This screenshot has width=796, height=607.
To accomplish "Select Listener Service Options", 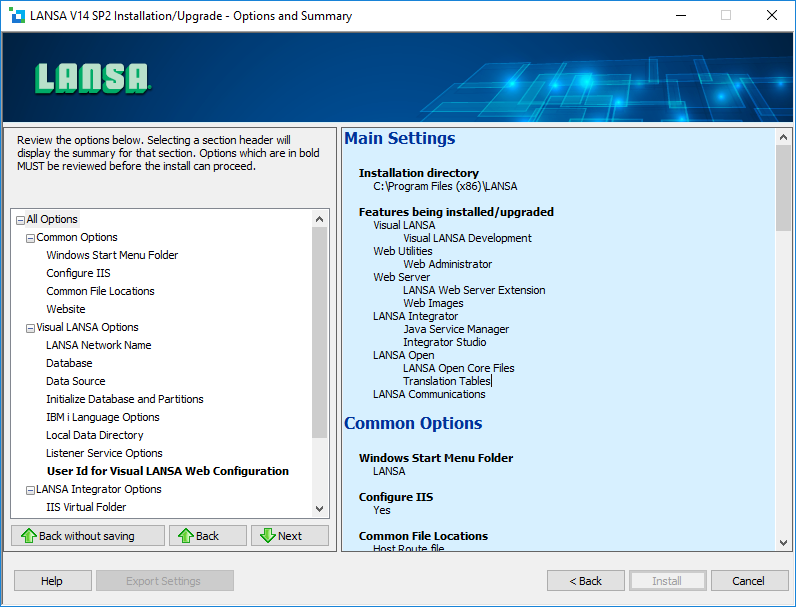I will click(104, 453).
